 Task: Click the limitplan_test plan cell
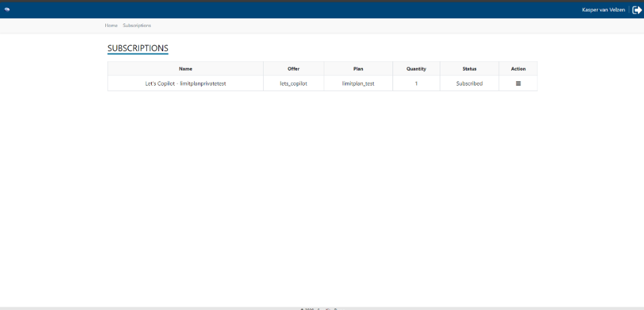click(358, 84)
